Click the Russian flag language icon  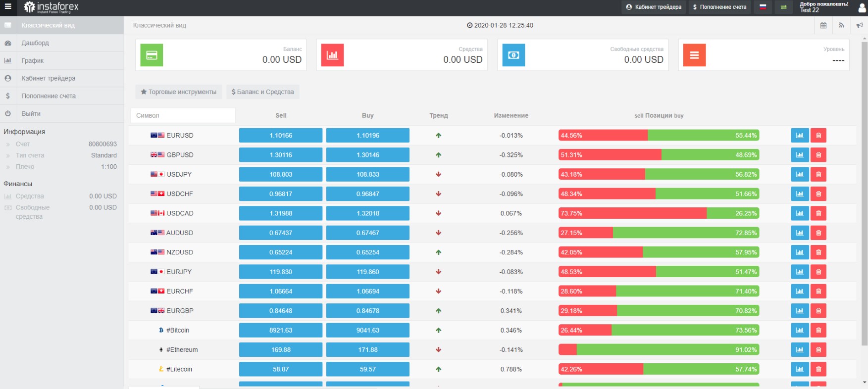coord(763,7)
